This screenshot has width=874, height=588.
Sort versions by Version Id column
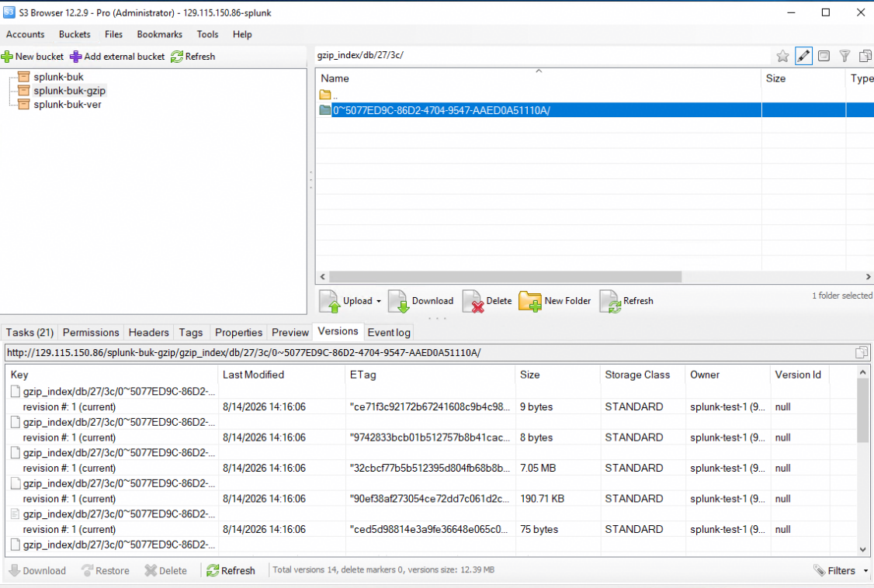pyautogui.click(x=799, y=375)
